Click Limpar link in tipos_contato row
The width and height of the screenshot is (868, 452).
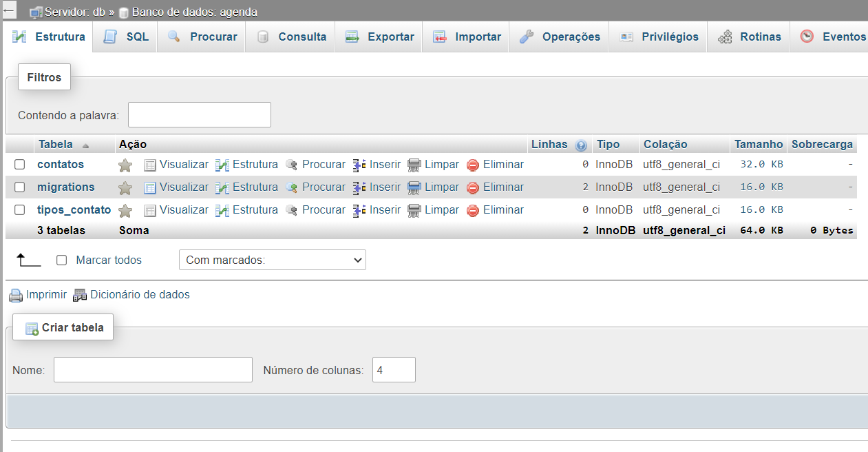441,210
